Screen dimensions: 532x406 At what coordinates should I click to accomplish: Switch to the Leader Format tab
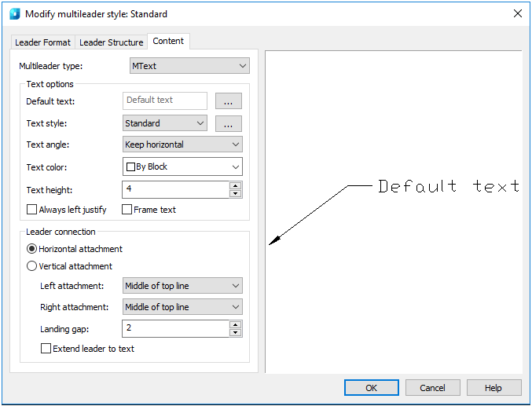tap(42, 42)
